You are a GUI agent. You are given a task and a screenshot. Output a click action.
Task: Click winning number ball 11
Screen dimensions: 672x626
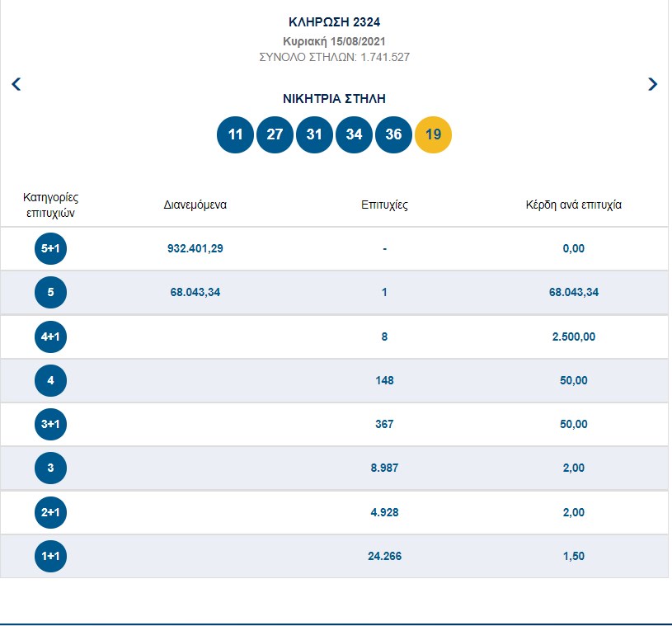point(235,134)
